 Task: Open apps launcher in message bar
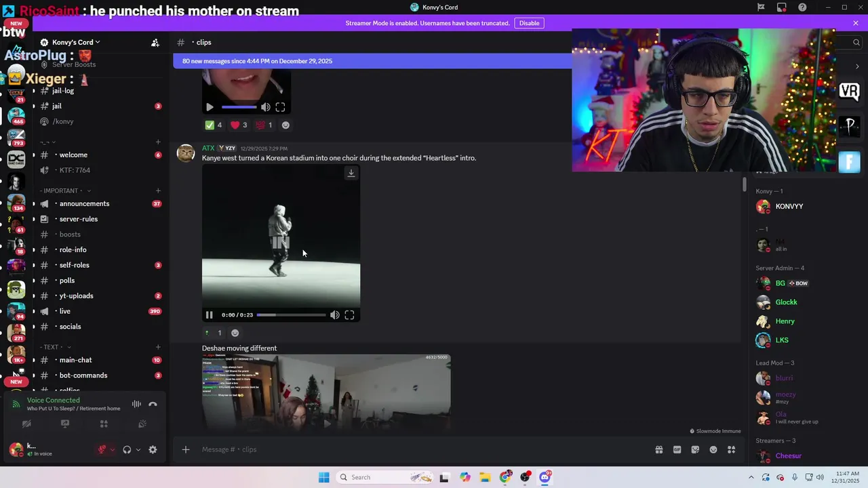[731, 449]
